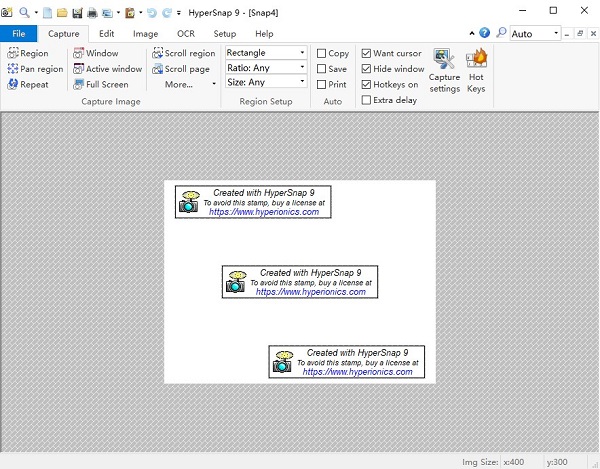Image resolution: width=600 pixels, height=469 pixels.
Task: Expand the paste icon dropdown arrow
Action: pos(140,13)
